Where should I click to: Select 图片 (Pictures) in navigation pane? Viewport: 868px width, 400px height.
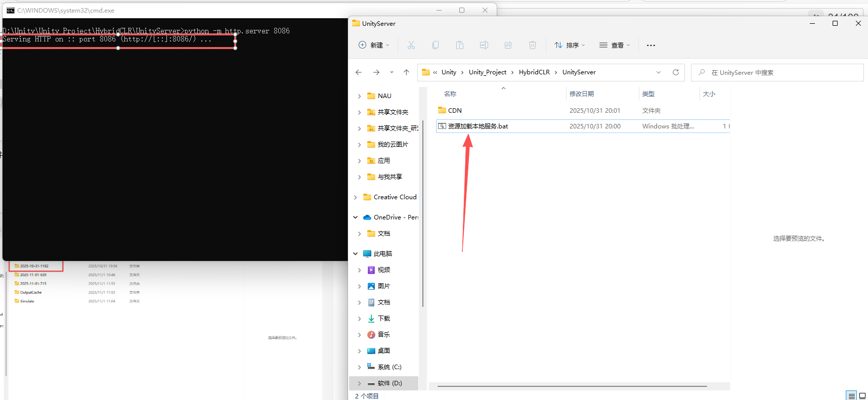[x=383, y=286]
